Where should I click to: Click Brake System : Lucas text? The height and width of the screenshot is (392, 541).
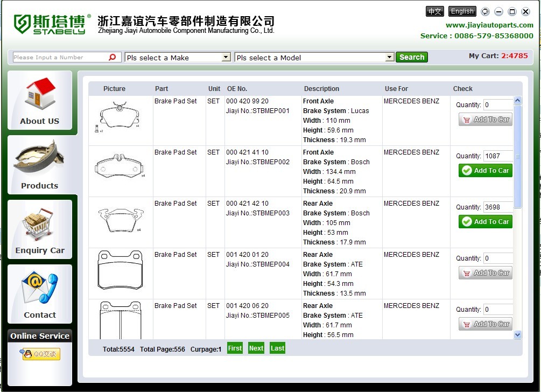[x=336, y=111]
